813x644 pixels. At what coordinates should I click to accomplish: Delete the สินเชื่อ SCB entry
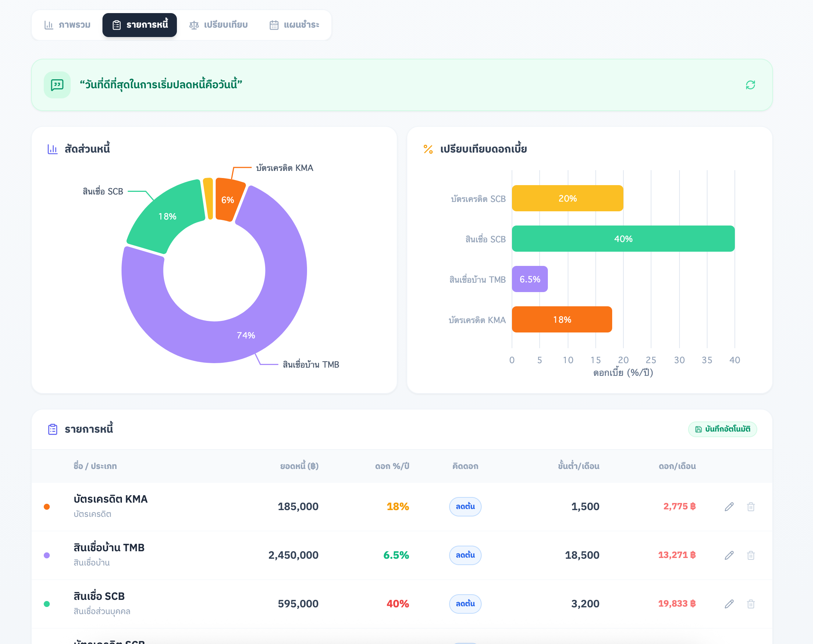coord(751,604)
